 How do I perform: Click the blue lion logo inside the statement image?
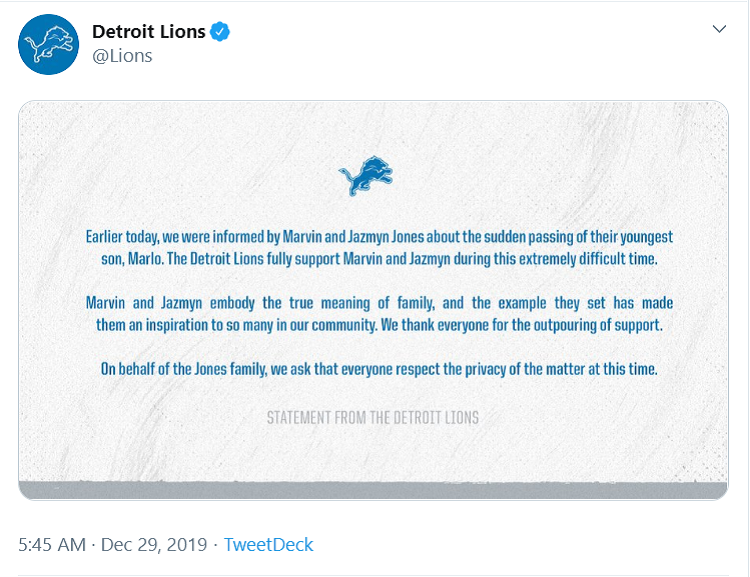click(366, 176)
